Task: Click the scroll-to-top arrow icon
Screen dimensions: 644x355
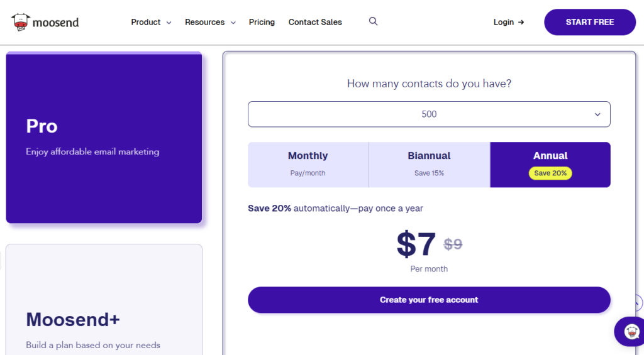Action: pos(638,303)
